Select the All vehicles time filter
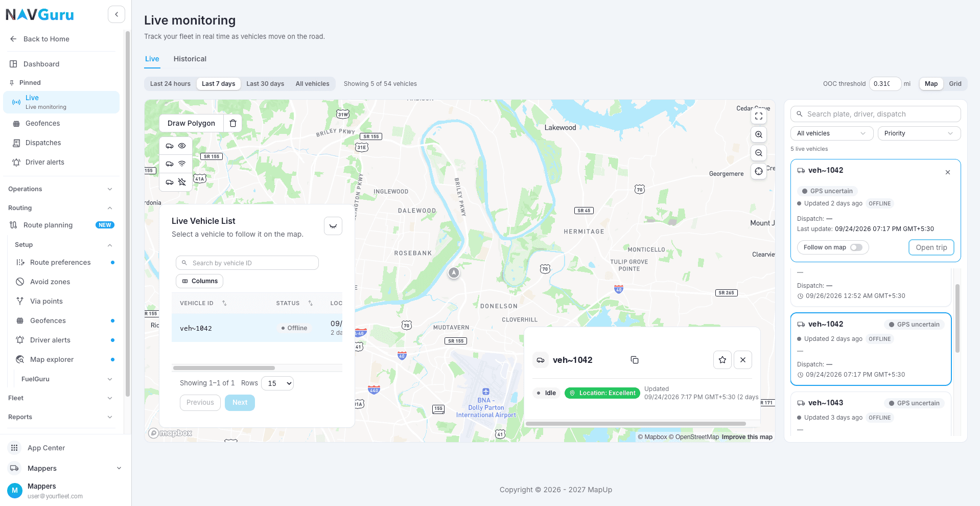Viewport: 980px width, 506px height. coord(312,84)
